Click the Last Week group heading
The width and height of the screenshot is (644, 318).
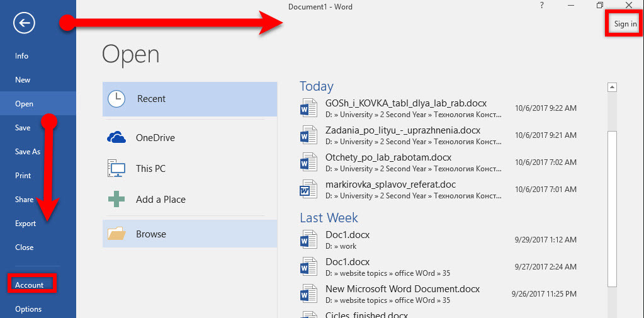click(329, 218)
